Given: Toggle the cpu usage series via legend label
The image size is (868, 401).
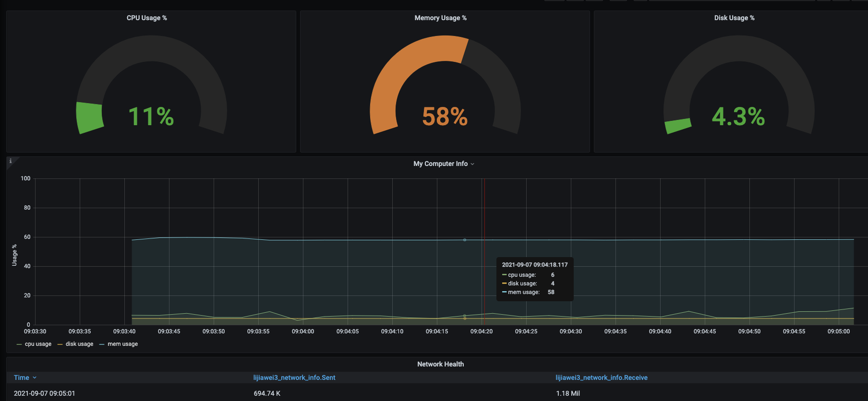Looking at the screenshot, I should [38, 344].
